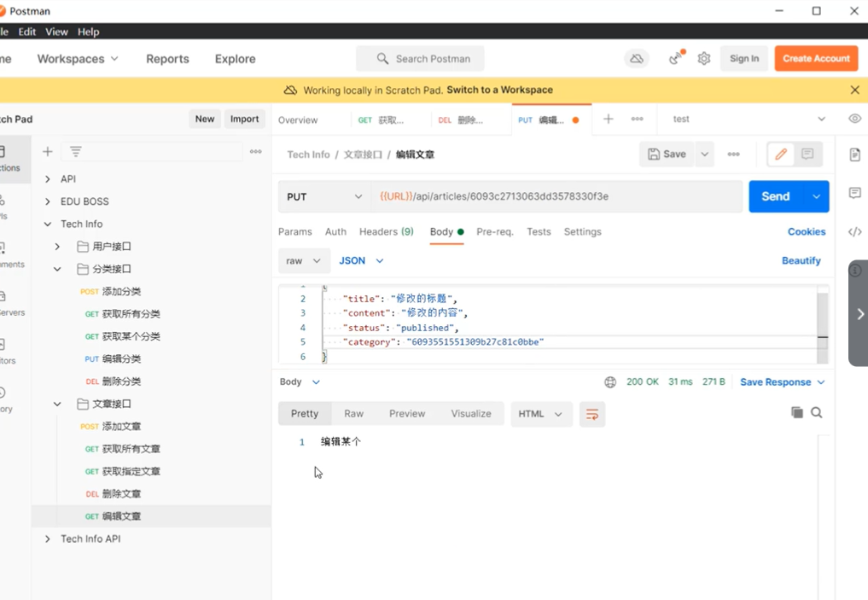Open the Workspaces dropdown
Viewport: 868px width, 600px height.
(x=78, y=59)
